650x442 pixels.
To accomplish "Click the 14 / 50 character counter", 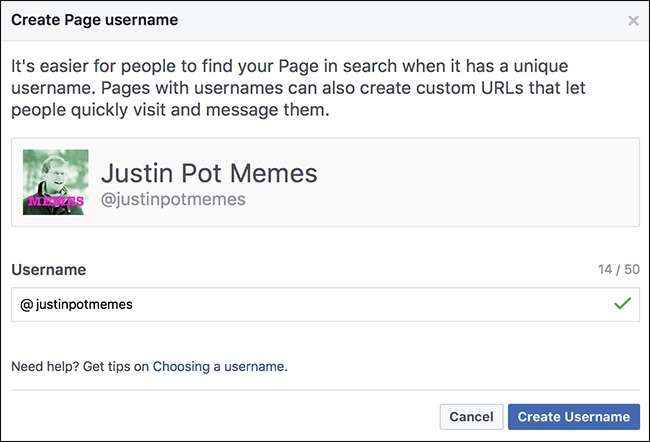I will pos(616,270).
